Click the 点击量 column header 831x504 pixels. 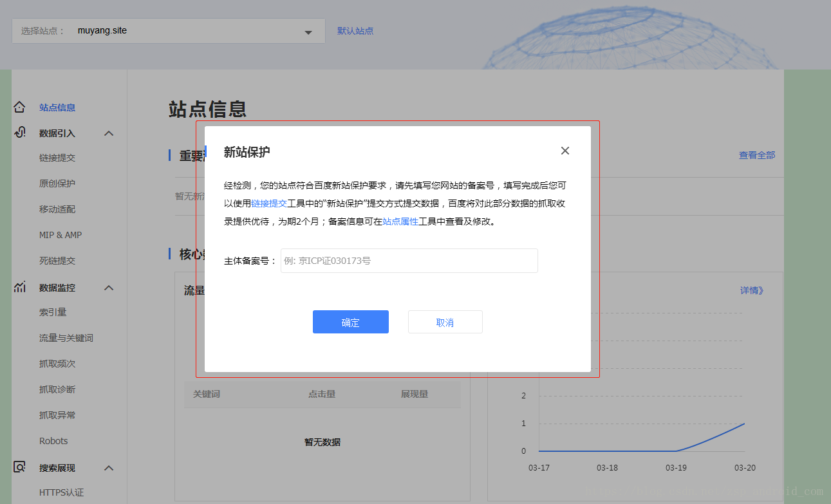pos(322,394)
